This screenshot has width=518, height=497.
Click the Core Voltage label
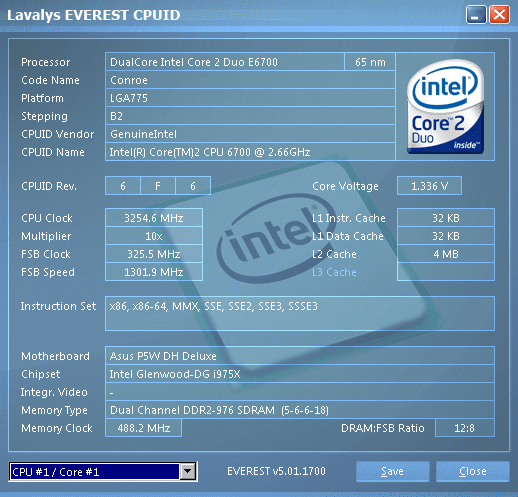[345, 186]
